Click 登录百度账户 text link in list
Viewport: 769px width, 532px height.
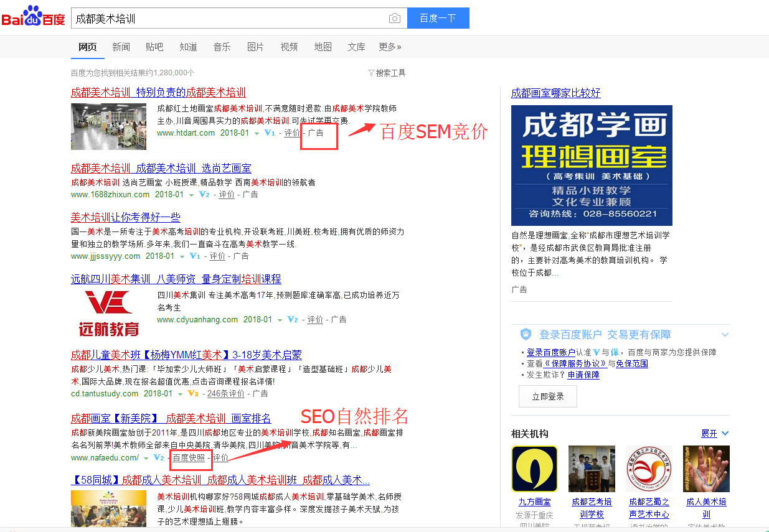click(x=551, y=352)
